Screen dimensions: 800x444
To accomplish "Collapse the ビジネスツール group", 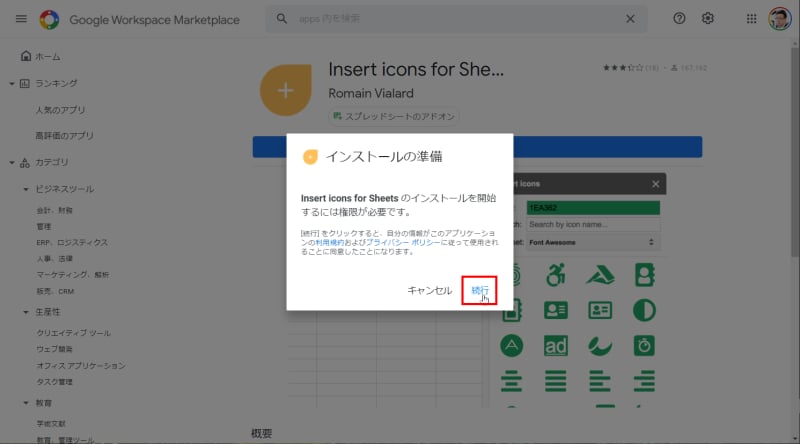I will tap(26, 189).
